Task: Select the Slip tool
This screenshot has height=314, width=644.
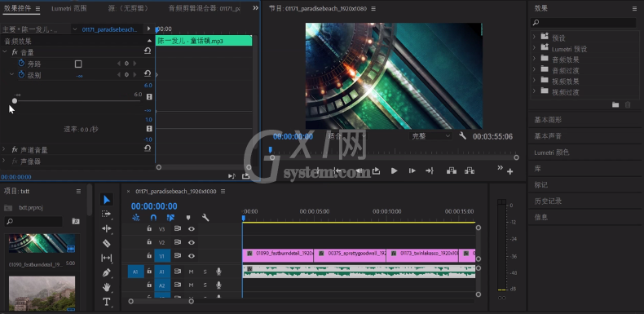Action: pyautogui.click(x=106, y=258)
